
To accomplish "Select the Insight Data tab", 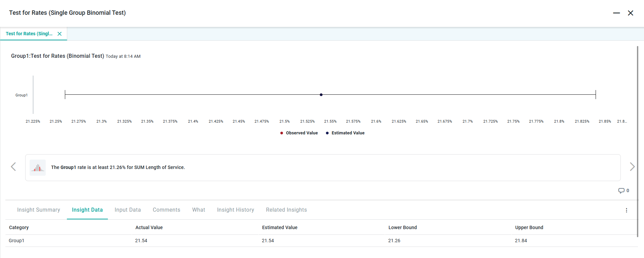I will (87, 210).
